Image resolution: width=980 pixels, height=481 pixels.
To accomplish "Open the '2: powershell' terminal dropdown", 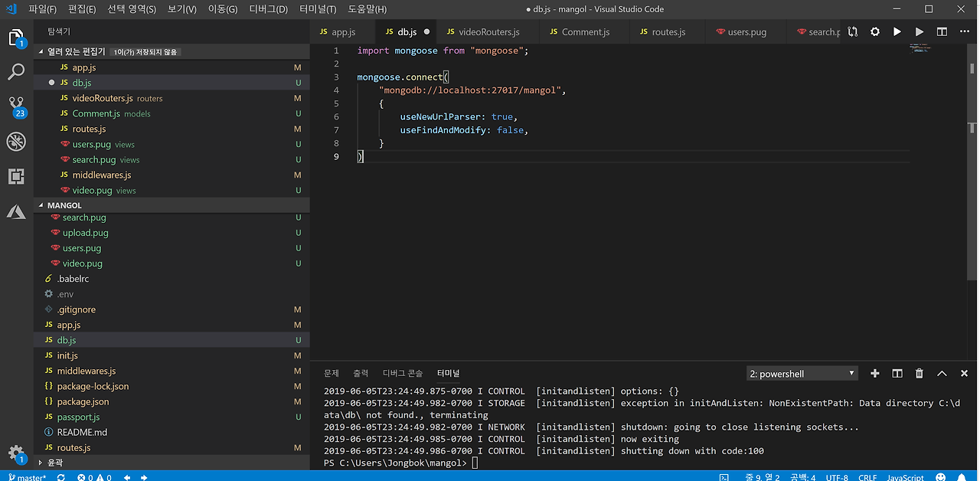I will coord(802,374).
